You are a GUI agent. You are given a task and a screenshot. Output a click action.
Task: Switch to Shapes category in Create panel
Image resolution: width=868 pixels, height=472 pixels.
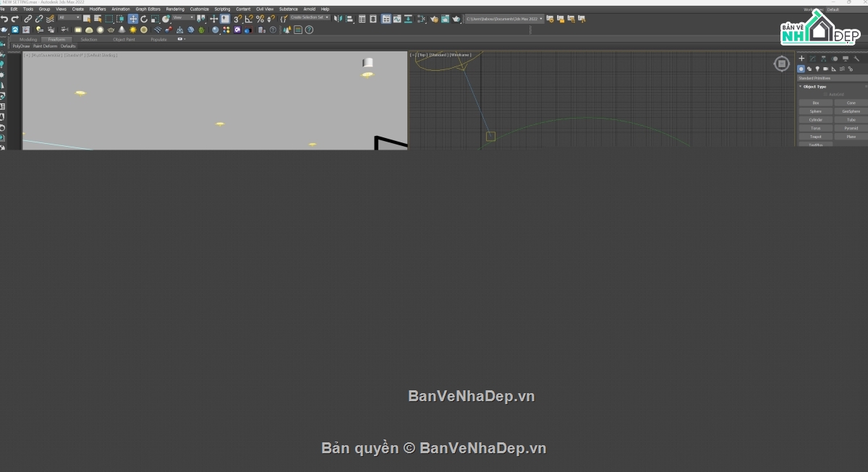point(810,69)
